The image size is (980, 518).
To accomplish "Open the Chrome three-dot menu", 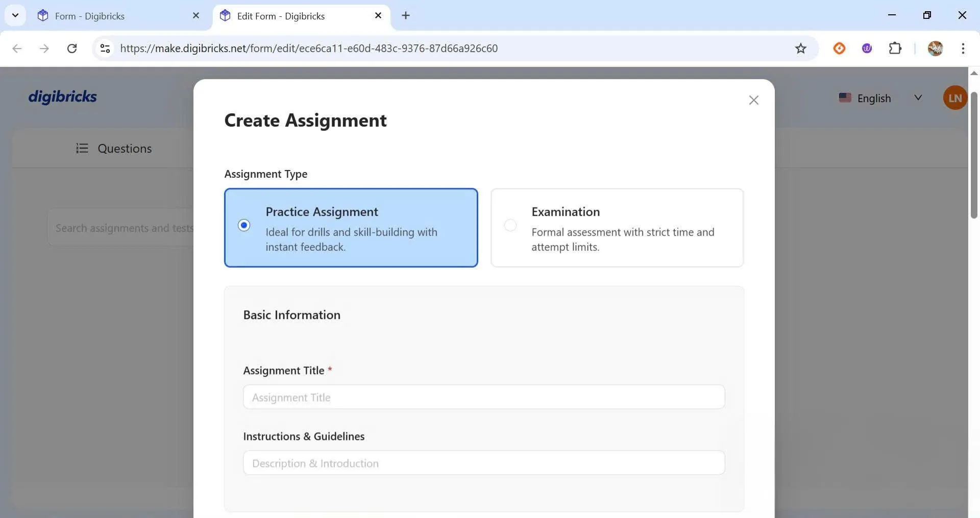I will [x=963, y=49].
